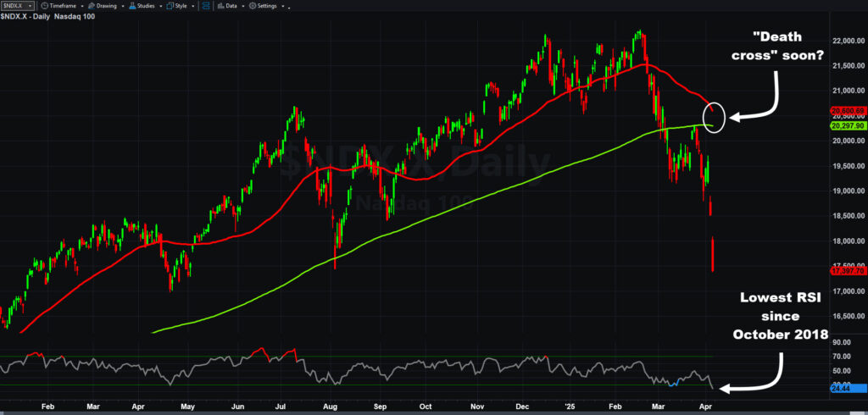Click the red 20,600.69 price tag
The image size is (868, 415).
tap(848, 111)
